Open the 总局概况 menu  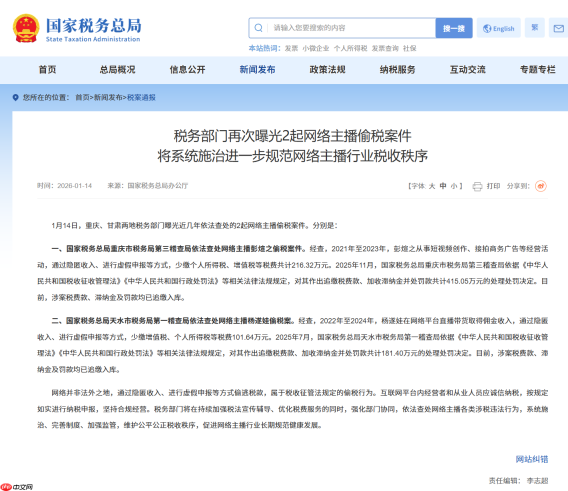117,70
